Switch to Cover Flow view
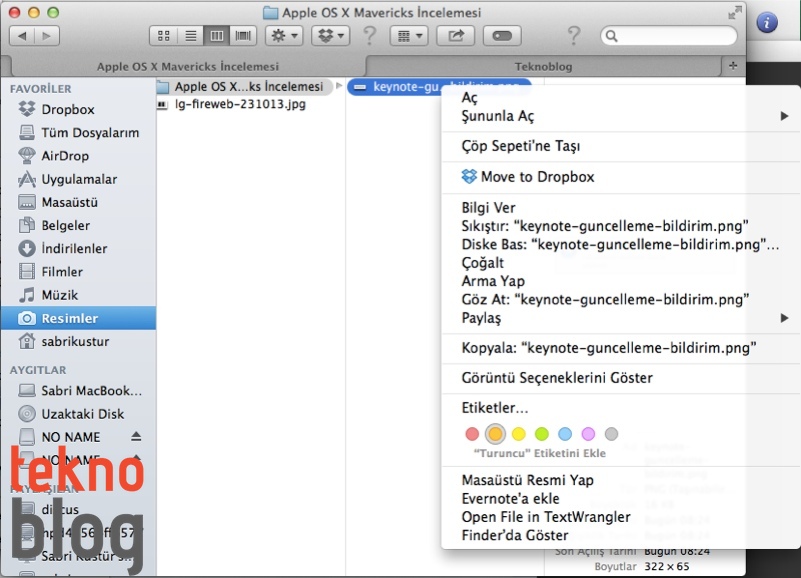Viewport: 801px width, 578px height. tap(243, 36)
